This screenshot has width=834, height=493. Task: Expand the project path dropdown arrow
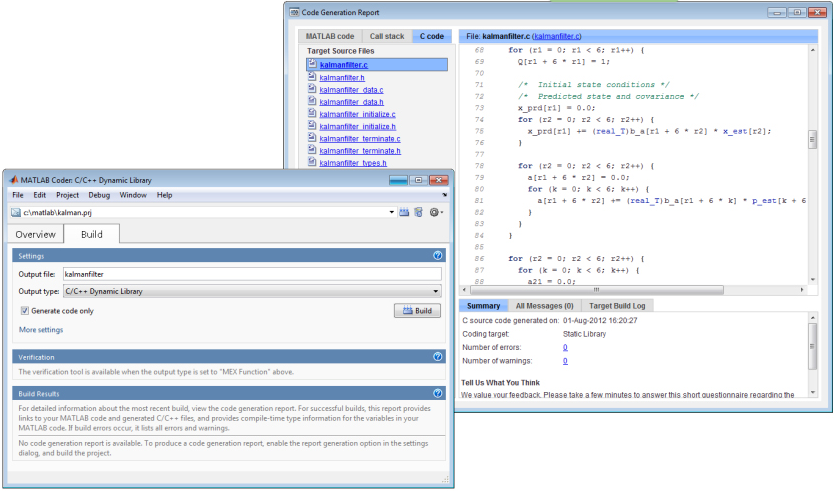click(x=391, y=212)
